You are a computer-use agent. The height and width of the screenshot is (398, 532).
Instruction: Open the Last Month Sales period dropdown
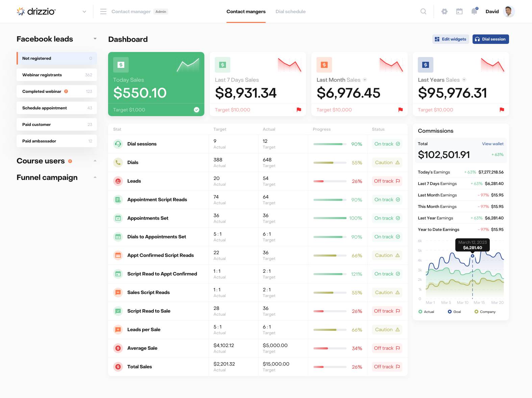(x=365, y=80)
